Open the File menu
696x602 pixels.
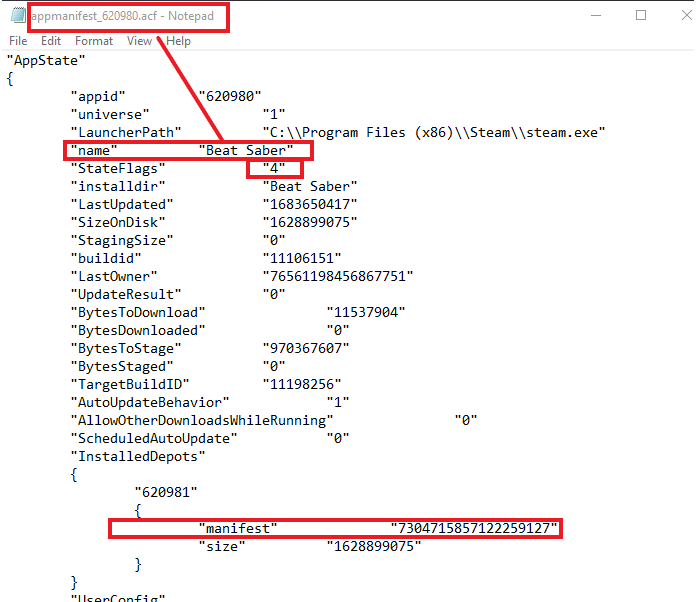18,41
